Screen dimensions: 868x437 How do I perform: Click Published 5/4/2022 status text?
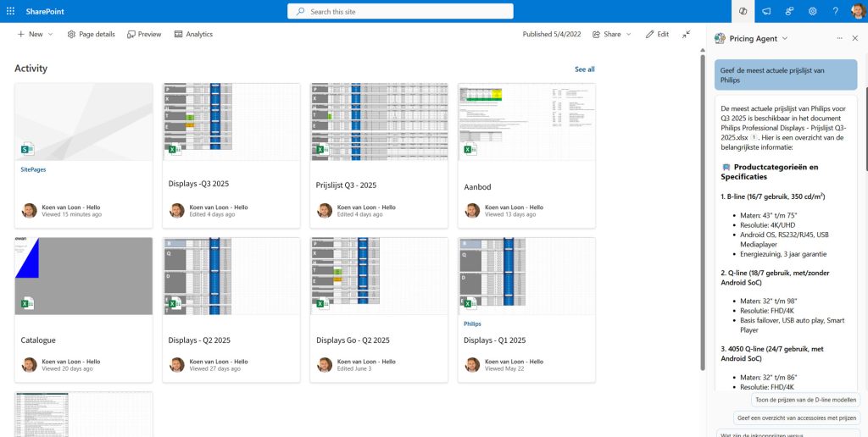point(551,34)
